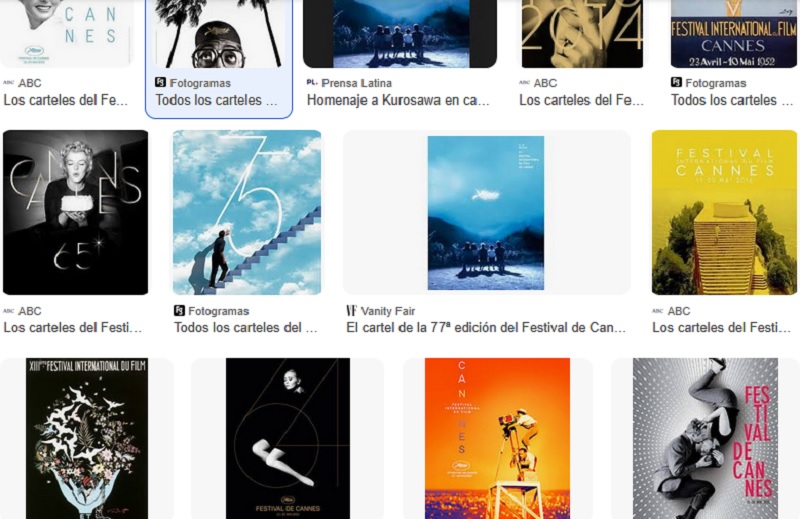This screenshot has width=800, height=519.
Task: Click the ABC icon below the Marilyn poster
Action: [9, 311]
